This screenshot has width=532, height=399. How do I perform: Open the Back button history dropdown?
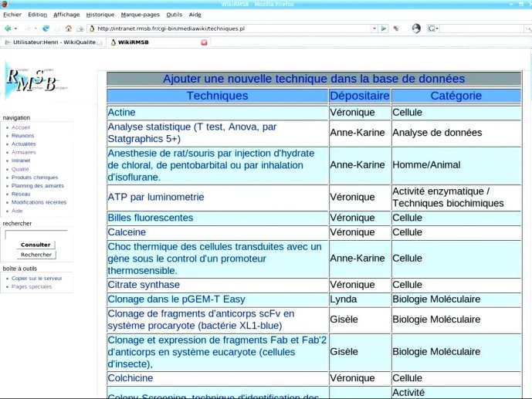click(15, 29)
